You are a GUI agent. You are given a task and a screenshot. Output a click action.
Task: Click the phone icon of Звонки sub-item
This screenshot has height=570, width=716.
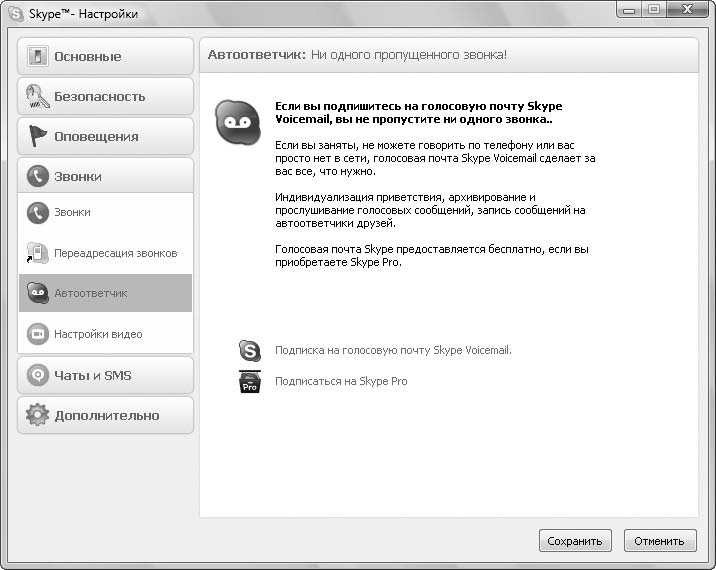tap(37, 213)
